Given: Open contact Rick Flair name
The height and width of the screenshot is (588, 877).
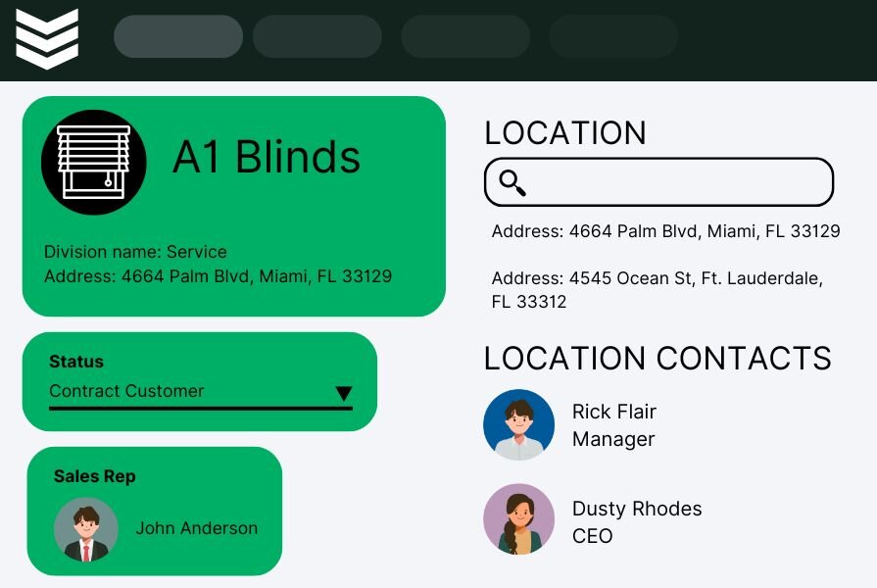Looking at the screenshot, I should coord(614,412).
